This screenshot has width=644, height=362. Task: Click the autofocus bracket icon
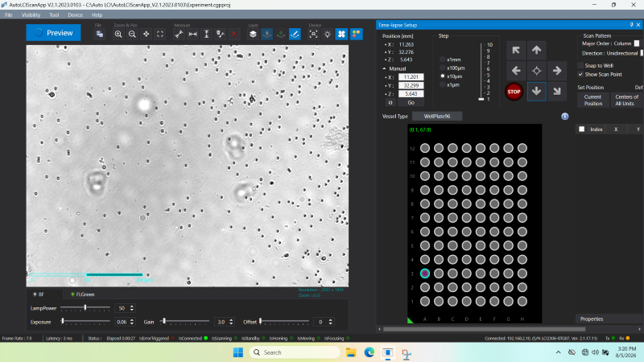(x=313, y=34)
